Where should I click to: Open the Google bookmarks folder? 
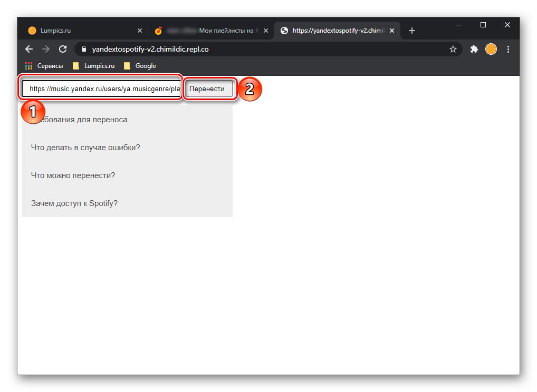139,65
